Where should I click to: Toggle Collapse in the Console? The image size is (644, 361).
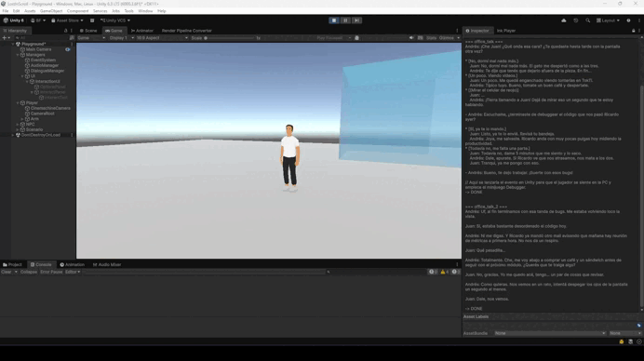point(28,272)
